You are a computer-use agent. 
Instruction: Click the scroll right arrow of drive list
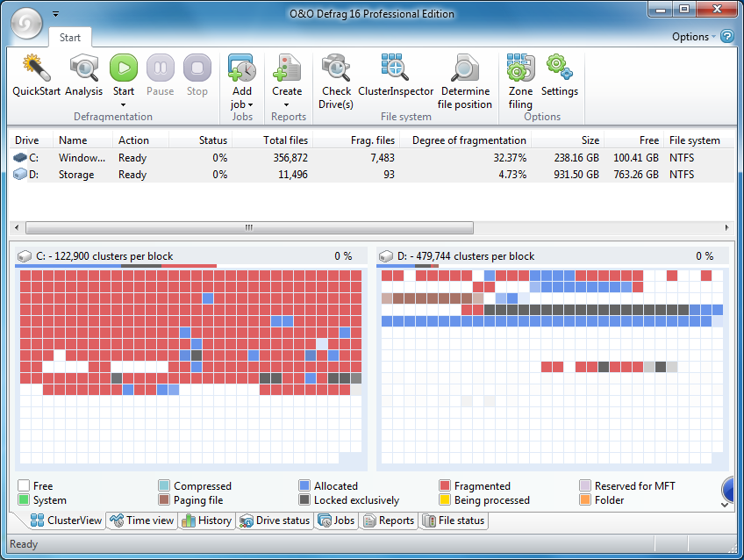(x=727, y=228)
